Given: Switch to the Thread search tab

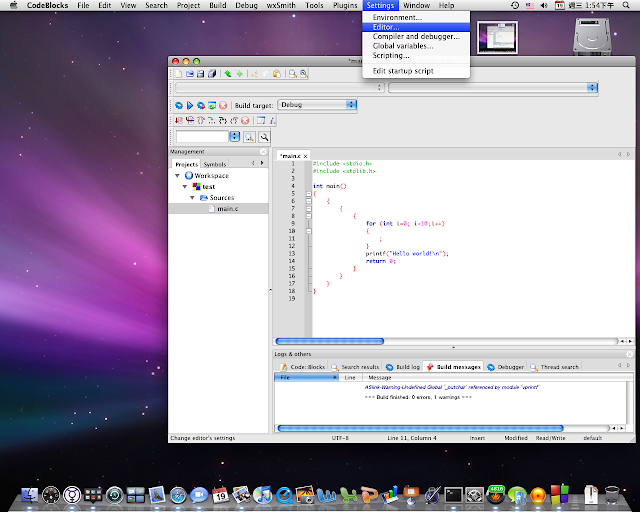Looking at the screenshot, I should point(554,367).
